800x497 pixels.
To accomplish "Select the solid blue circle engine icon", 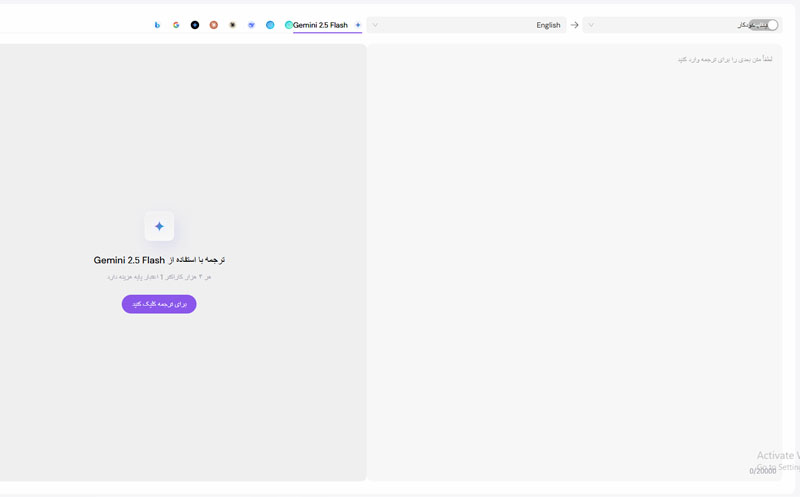I will (x=270, y=25).
